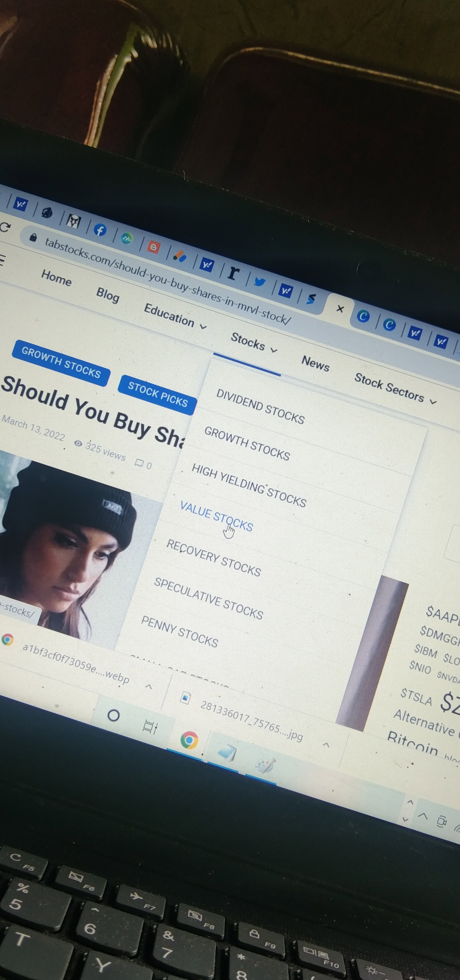Image resolution: width=460 pixels, height=980 pixels.
Task: Expand options arrow for the .jpg download
Action: (326, 745)
